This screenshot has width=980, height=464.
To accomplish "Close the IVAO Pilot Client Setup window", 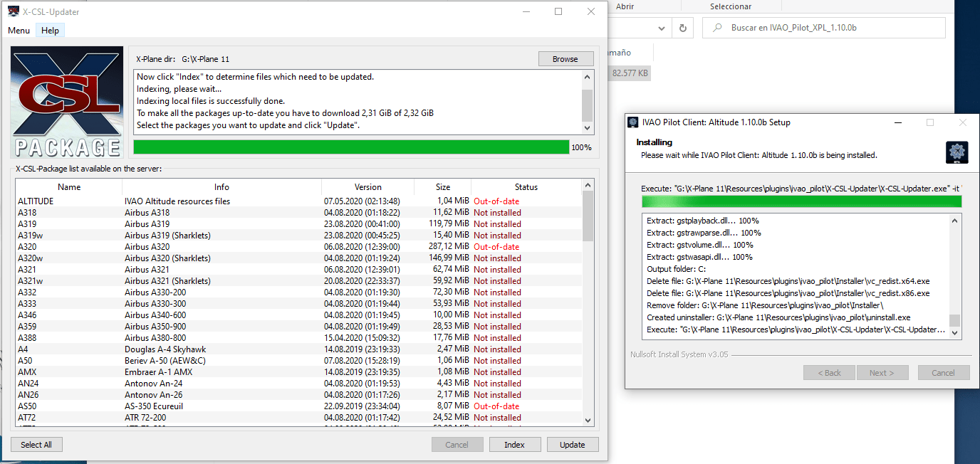I will [x=962, y=122].
